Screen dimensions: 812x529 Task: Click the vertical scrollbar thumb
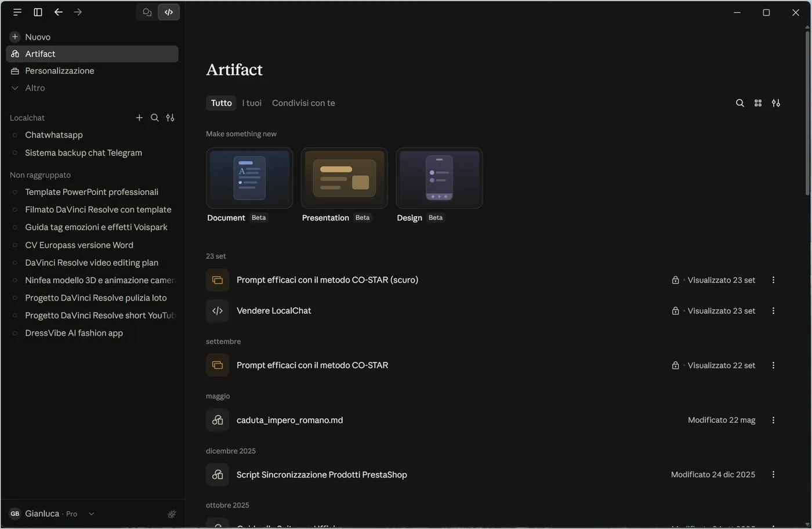pos(807,113)
